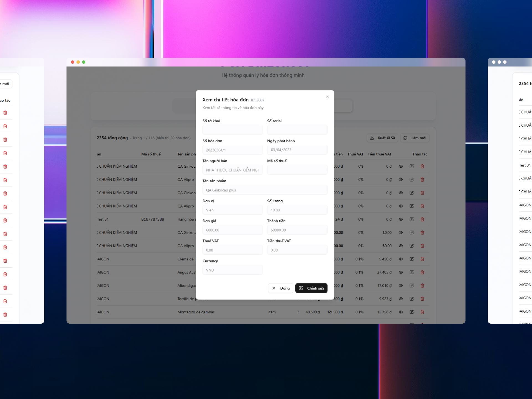Click the Số hóa đơn field

click(x=232, y=150)
